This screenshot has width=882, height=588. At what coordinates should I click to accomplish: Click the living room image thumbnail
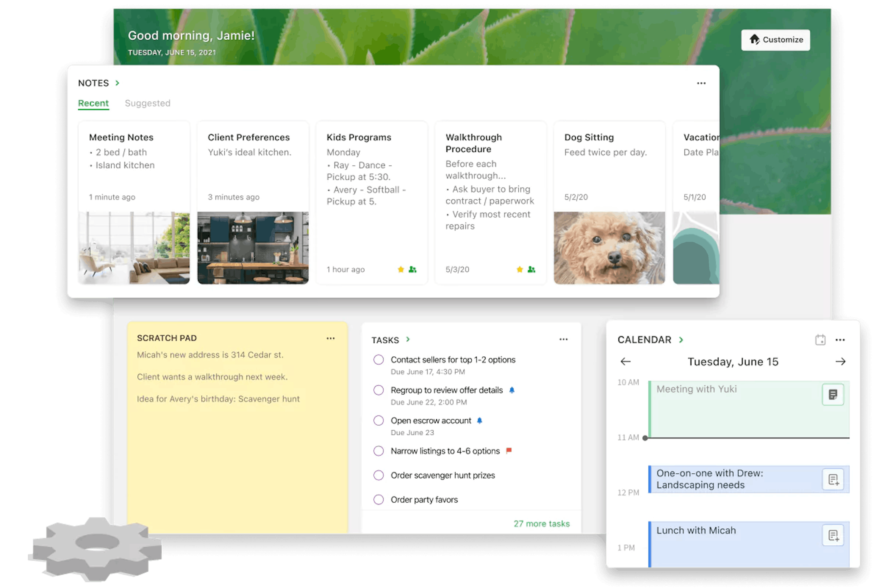click(x=134, y=248)
